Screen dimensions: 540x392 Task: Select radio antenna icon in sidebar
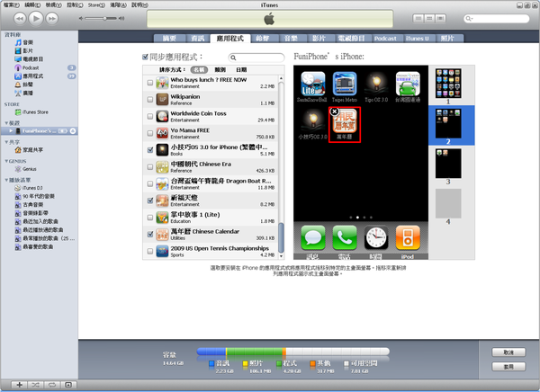click(18, 93)
